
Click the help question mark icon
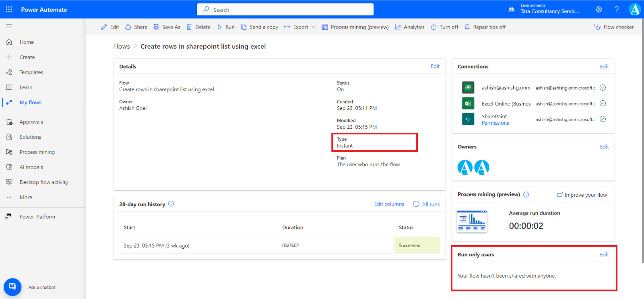[x=616, y=9]
